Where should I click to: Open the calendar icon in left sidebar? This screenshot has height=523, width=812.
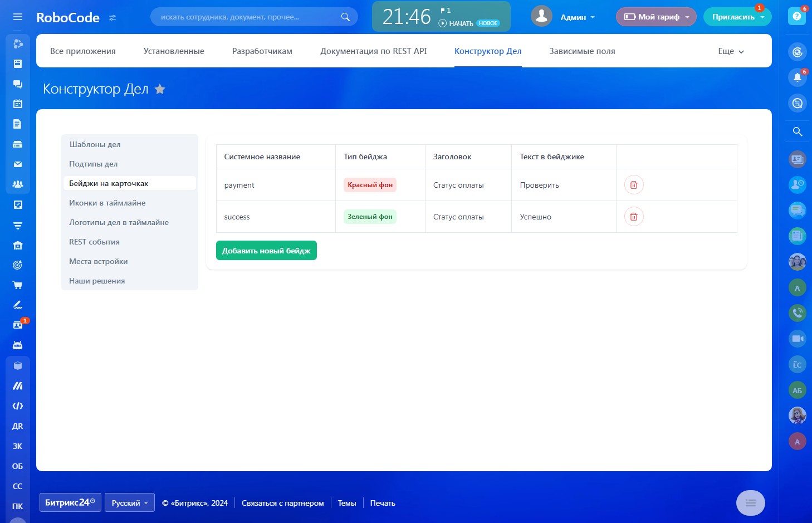[18, 104]
